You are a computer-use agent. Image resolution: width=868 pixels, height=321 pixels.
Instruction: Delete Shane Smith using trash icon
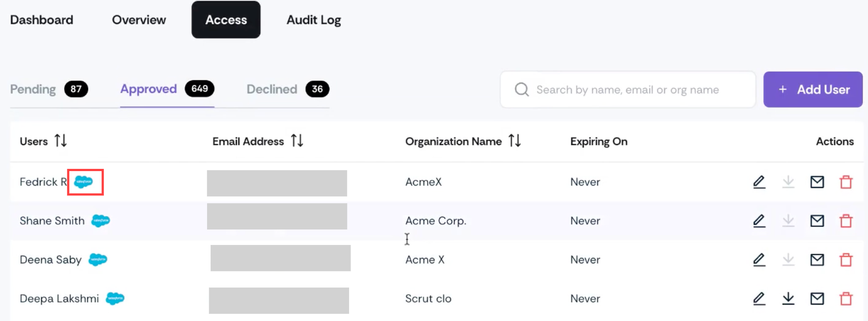tap(846, 221)
